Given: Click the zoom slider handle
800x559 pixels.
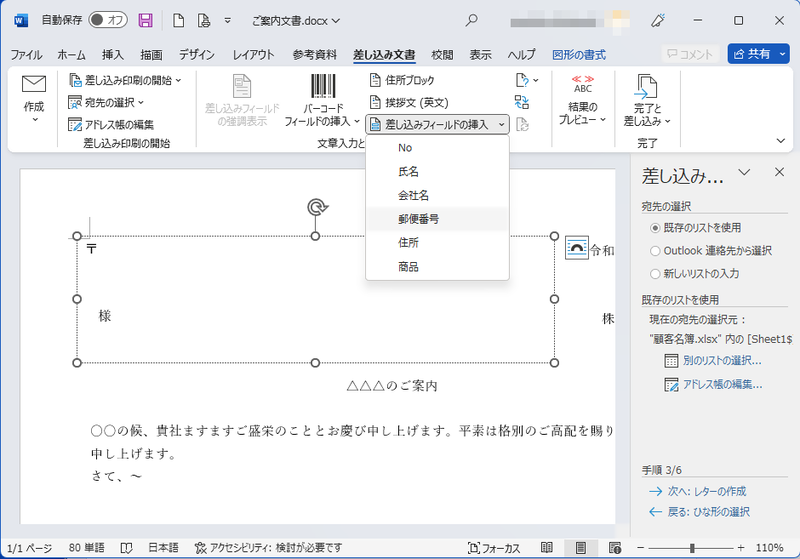Looking at the screenshot, I should 692,548.
